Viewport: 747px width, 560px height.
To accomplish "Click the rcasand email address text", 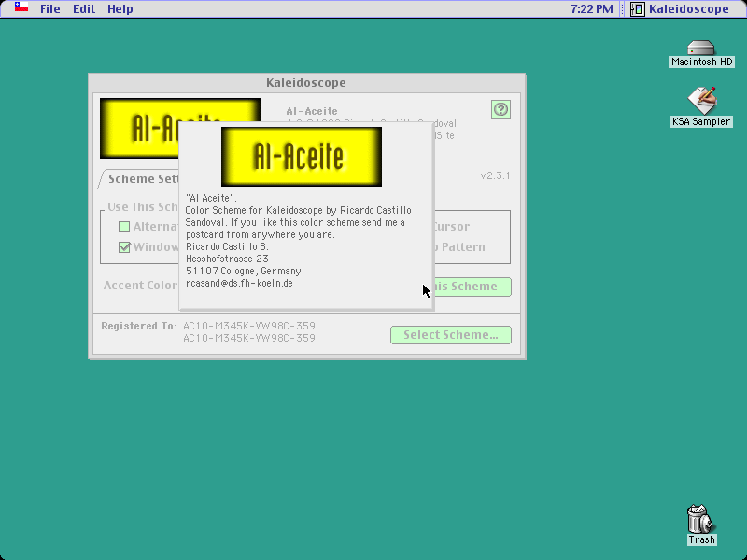I will [239, 284].
